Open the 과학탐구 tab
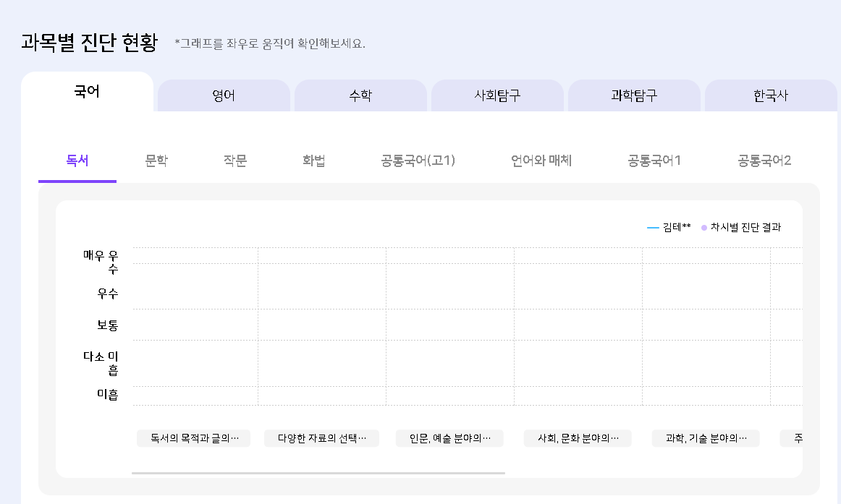Viewport: 841px width, 504px height. click(x=634, y=95)
